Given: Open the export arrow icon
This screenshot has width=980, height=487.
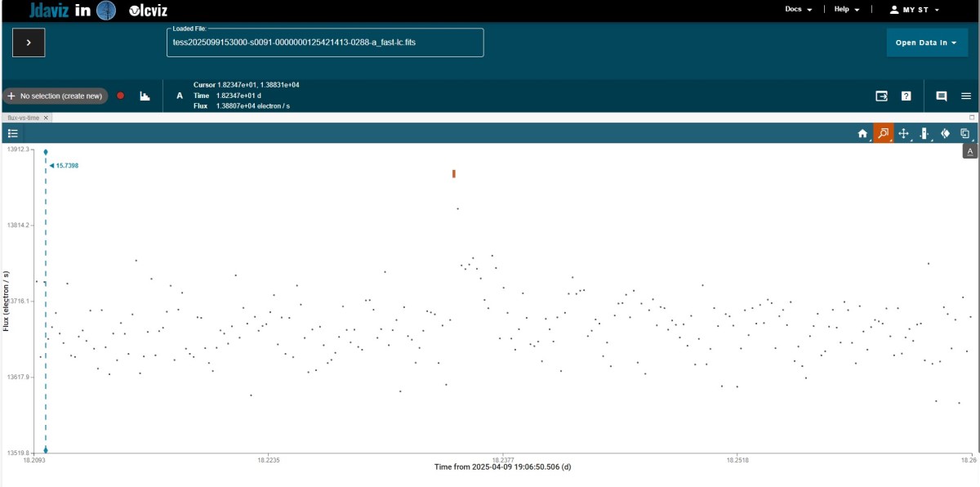Looking at the screenshot, I should point(882,96).
